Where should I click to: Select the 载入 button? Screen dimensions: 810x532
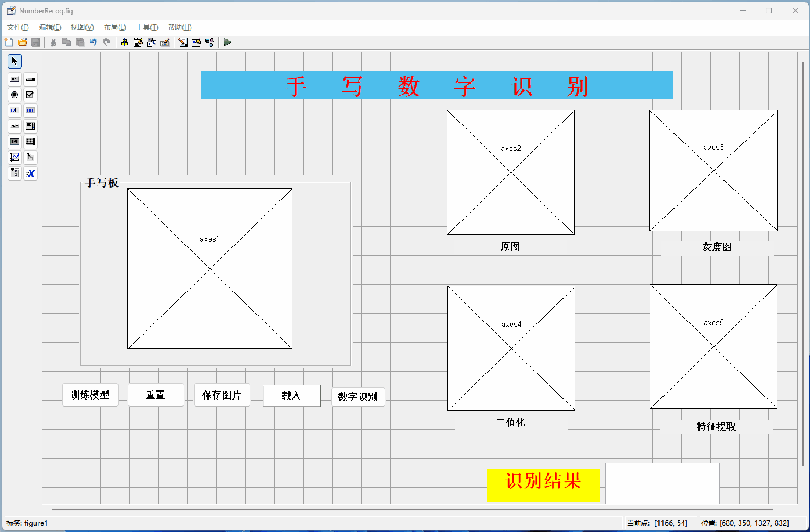(291, 396)
